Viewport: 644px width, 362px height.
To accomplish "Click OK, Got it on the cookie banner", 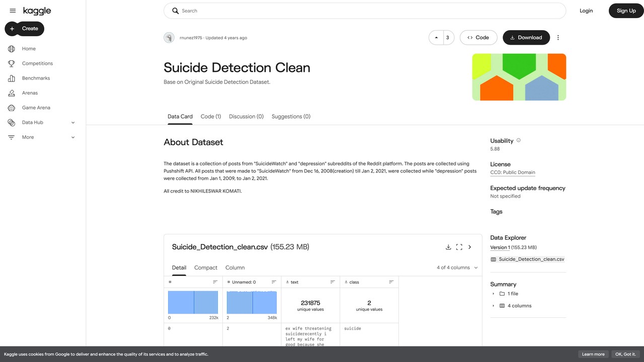I will 625,354.
